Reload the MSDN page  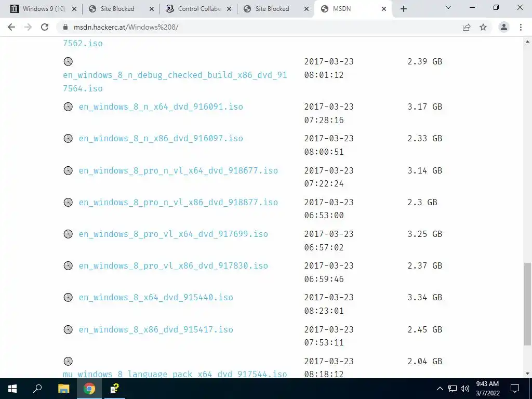click(x=45, y=27)
